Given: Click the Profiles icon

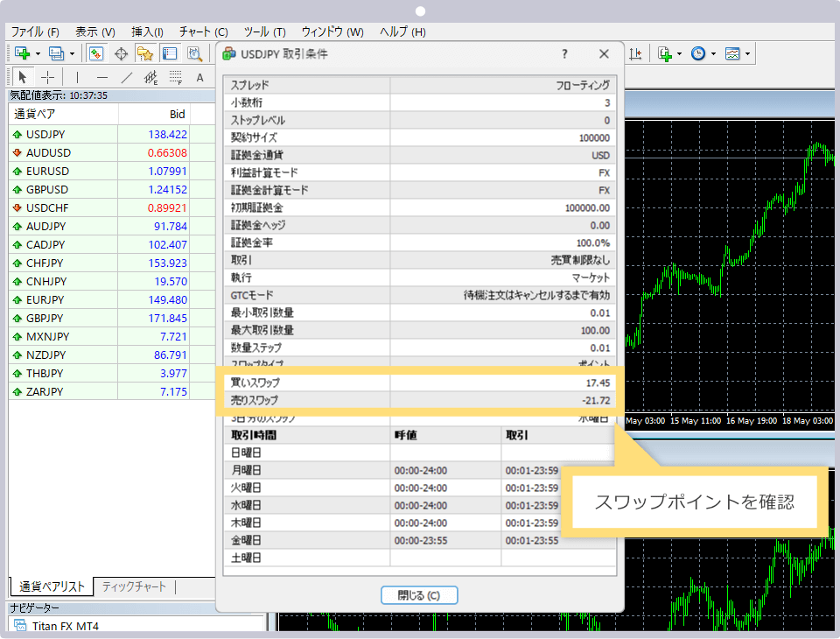Looking at the screenshot, I should 56,53.
